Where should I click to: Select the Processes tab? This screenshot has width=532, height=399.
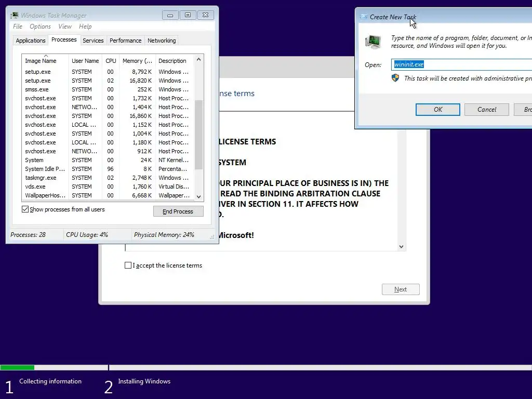point(64,39)
